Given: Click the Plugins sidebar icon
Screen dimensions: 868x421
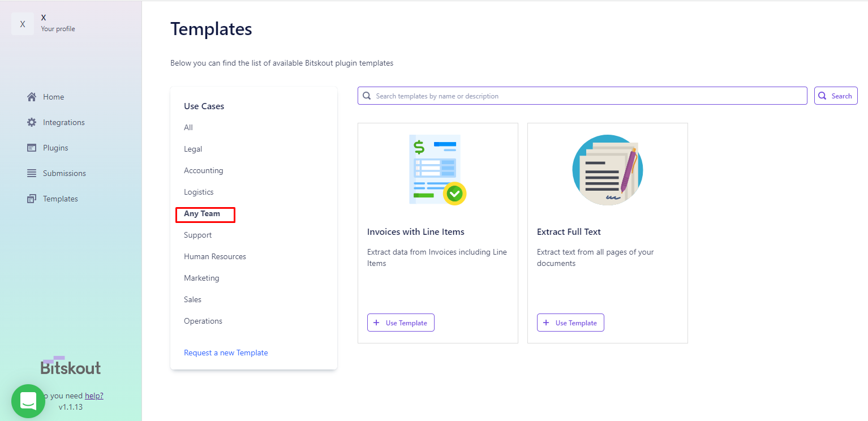Looking at the screenshot, I should pos(32,148).
